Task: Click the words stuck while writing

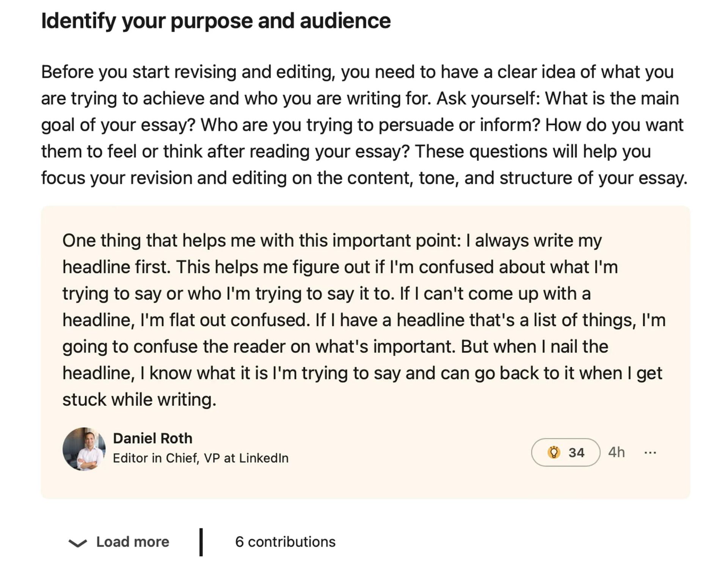Action: tap(139, 400)
